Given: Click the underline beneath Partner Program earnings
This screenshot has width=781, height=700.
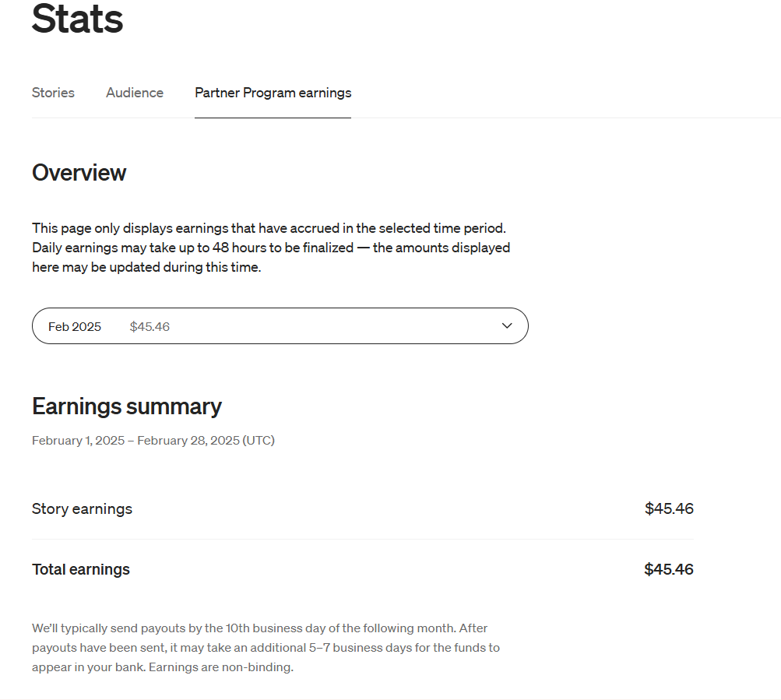Looking at the screenshot, I should (273, 117).
